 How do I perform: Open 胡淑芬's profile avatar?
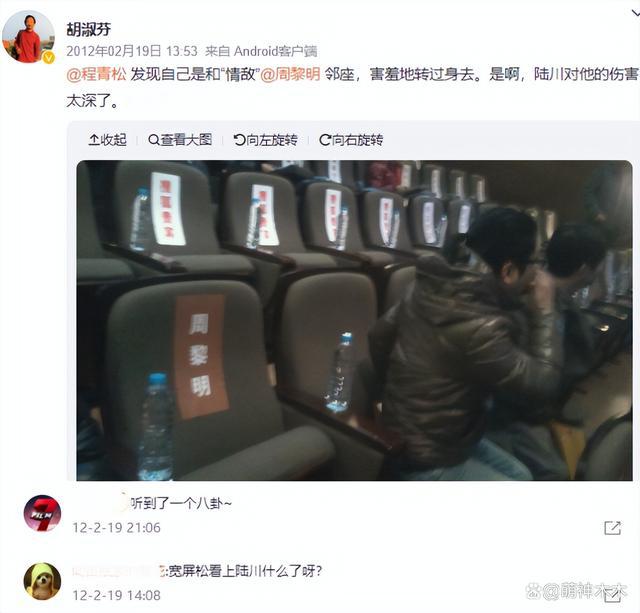(28, 37)
